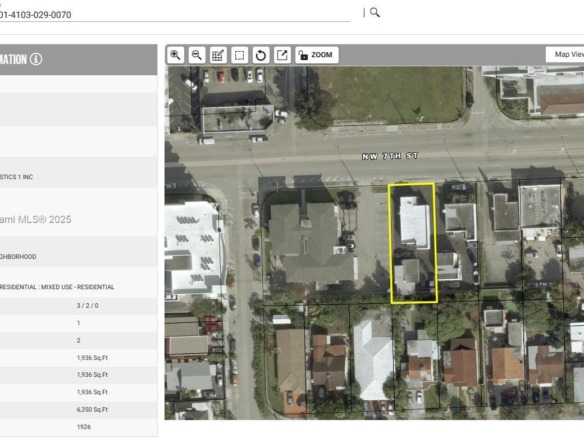Select the '6,350 Sq.Ft' lot size value

pyautogui.click(x=92, y=410)
